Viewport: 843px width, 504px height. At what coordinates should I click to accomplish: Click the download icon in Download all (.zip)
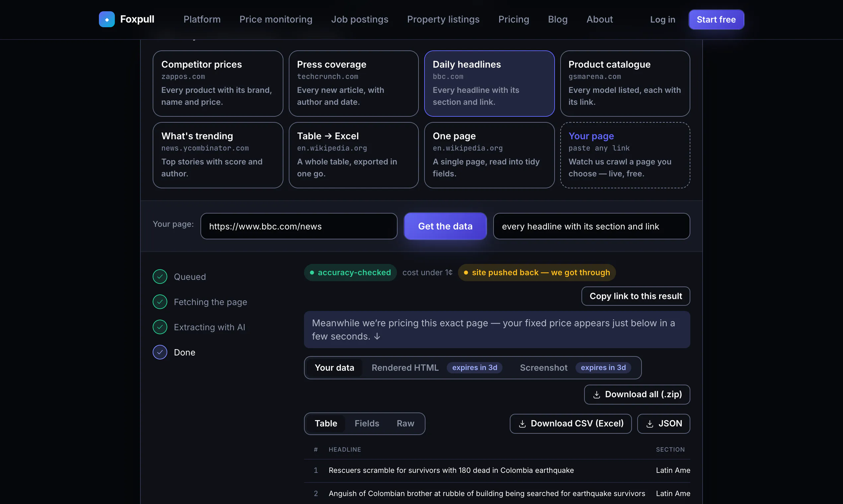596,395
